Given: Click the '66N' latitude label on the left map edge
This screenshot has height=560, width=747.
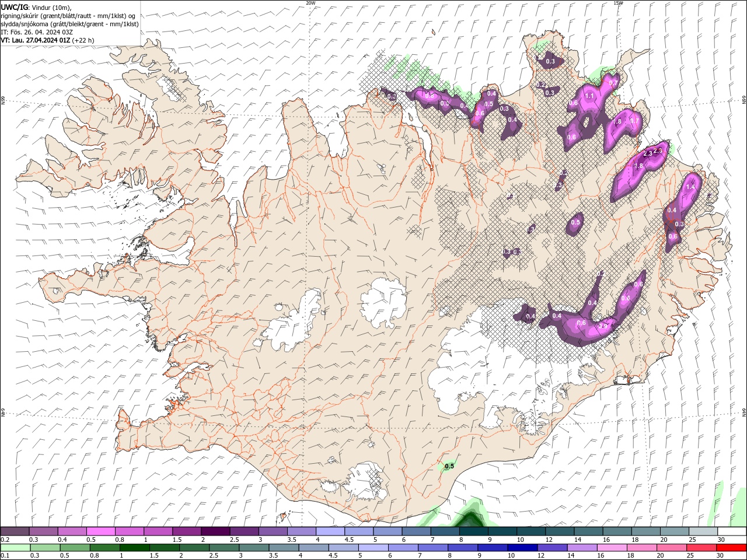Looking at the screenshot, I should [x=3, y=101].
